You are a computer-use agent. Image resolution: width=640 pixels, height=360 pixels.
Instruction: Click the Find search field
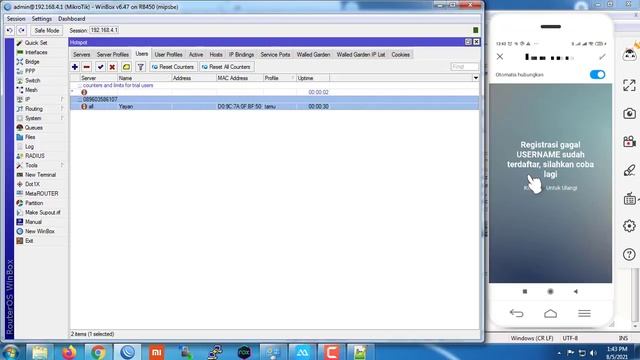coord(464,67)
